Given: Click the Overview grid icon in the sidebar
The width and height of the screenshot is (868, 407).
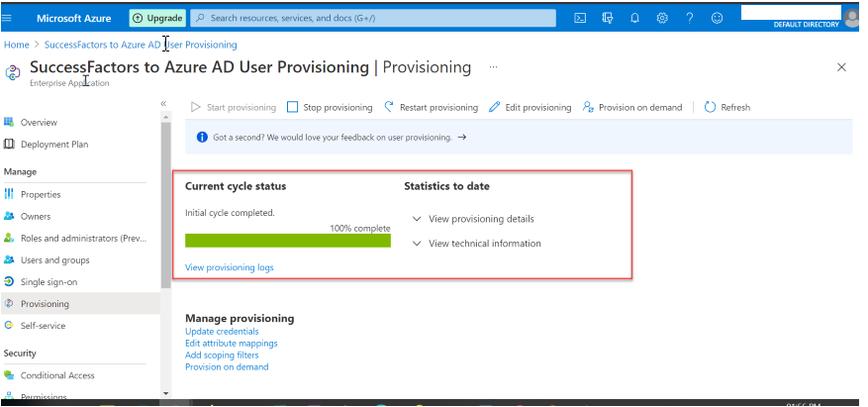Looking at the screenshot, I should point(8,122).
